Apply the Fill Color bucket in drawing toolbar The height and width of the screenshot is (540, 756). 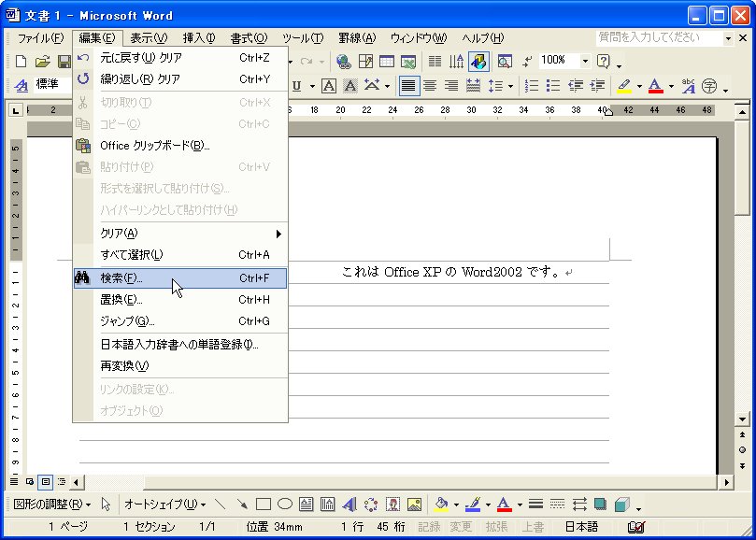click(441, 504)
